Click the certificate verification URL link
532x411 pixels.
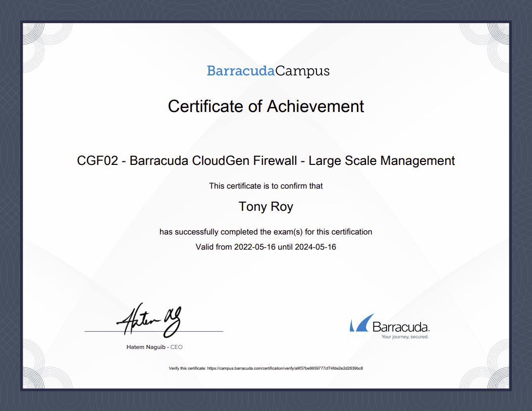pos(285,368)
